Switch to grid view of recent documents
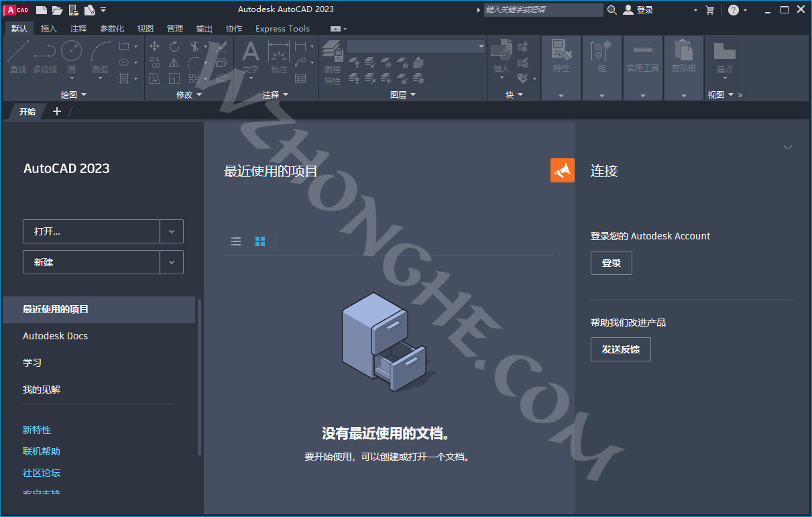 (x=260, y=241)
